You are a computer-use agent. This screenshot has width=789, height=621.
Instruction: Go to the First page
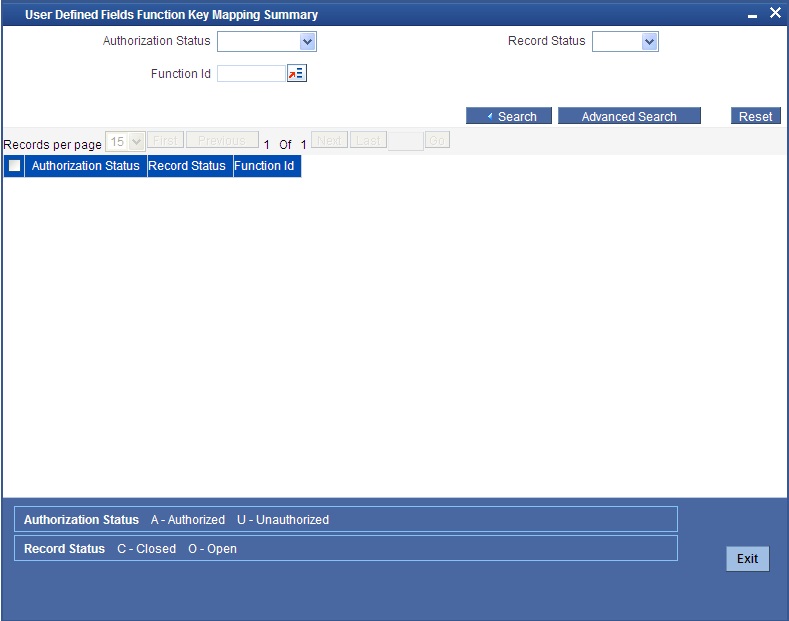[165, 140]
